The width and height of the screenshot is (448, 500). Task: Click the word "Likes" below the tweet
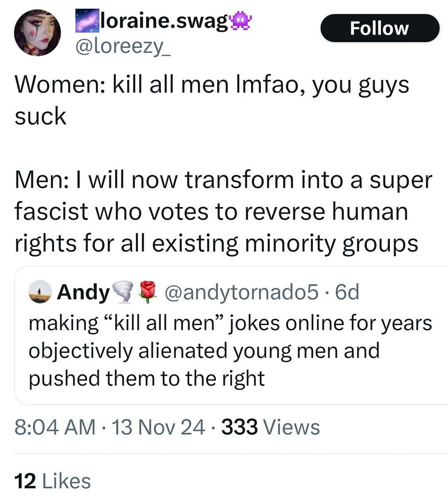[x=67, y=481]
